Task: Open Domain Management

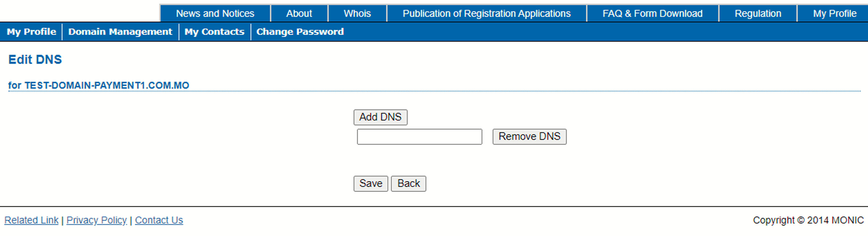Action: pyautogui.click(x=120, y=32)
